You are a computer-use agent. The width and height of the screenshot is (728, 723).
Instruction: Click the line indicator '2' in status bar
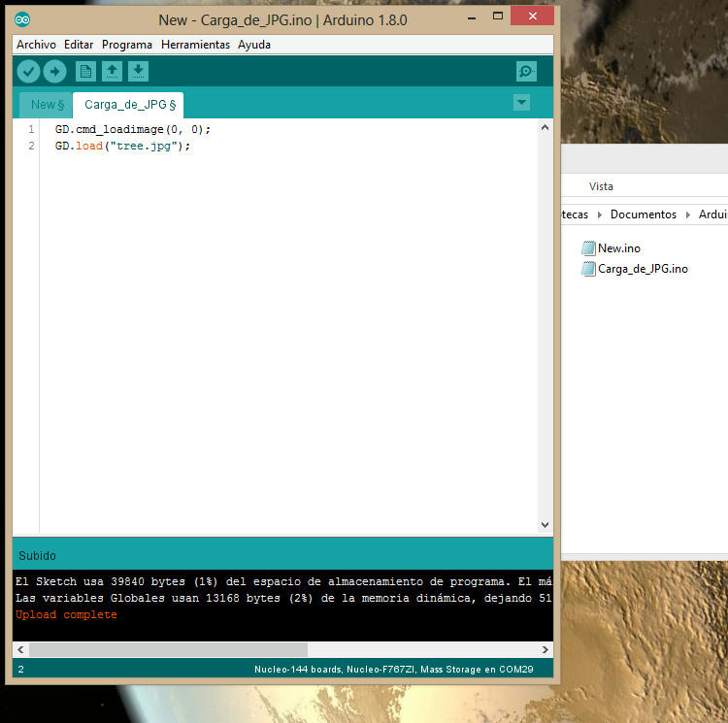(21, 670)
